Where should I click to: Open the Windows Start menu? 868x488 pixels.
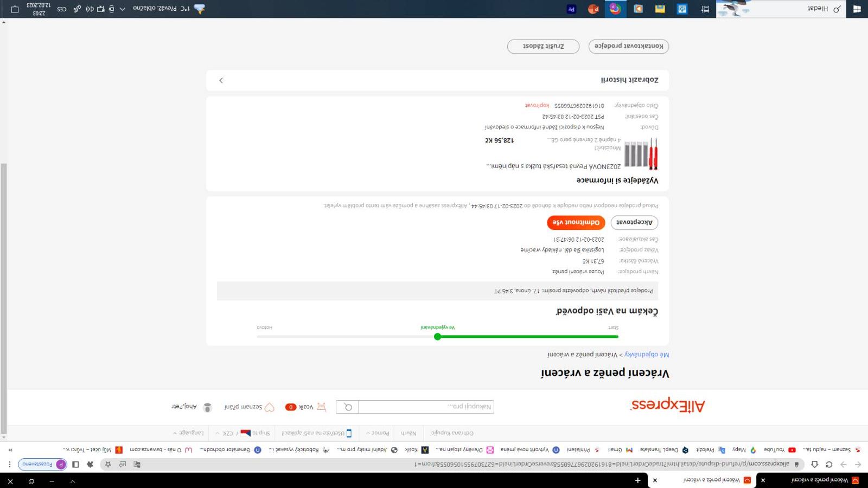857,9
